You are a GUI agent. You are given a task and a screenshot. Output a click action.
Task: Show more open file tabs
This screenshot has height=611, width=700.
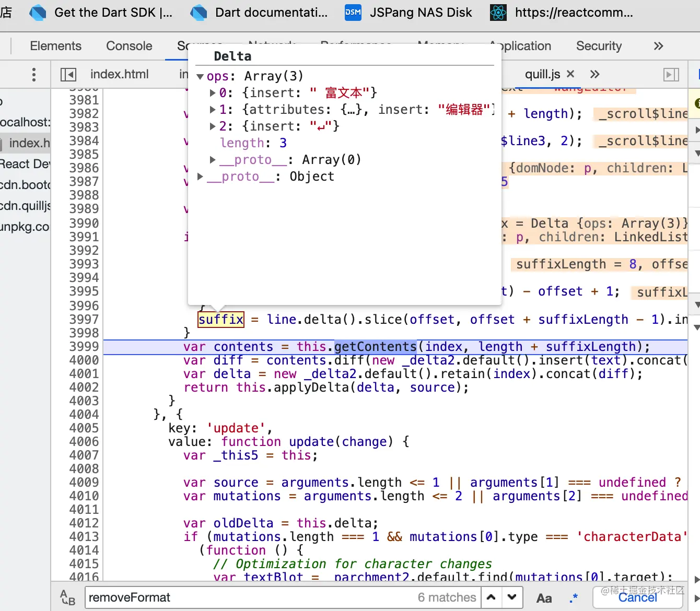tap(594, 74)
